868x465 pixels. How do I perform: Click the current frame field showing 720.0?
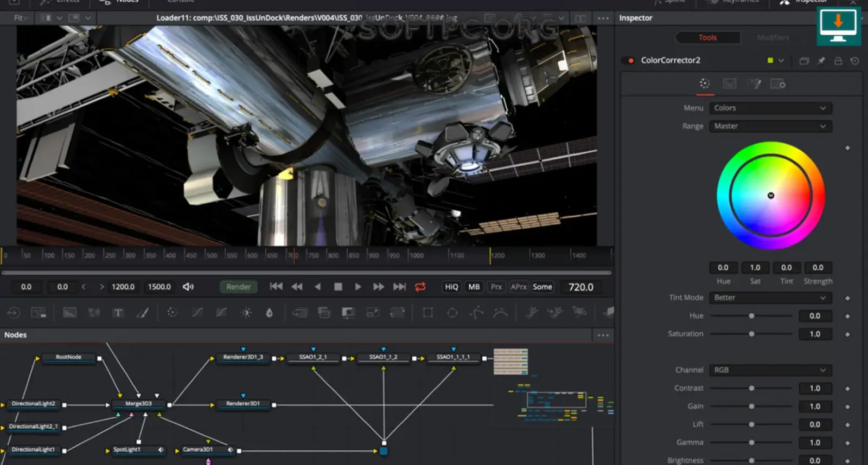(x=581, y=287)
